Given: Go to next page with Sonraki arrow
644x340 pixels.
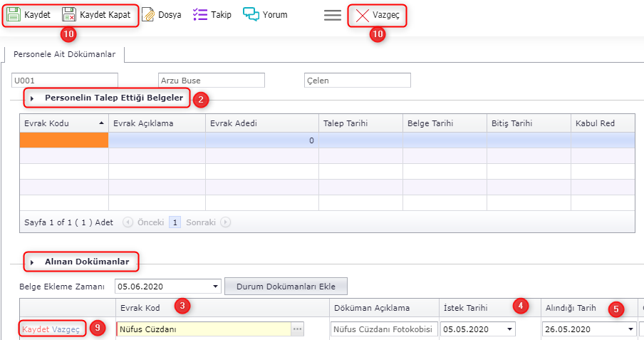Looking at the screenshot, I should (x=225, y=222).
